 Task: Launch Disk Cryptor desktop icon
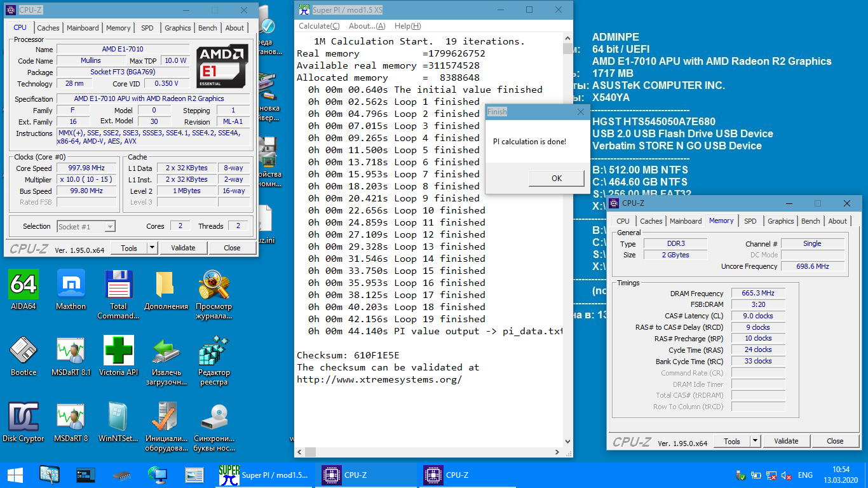pyautogui.click(x=24, y=422)
